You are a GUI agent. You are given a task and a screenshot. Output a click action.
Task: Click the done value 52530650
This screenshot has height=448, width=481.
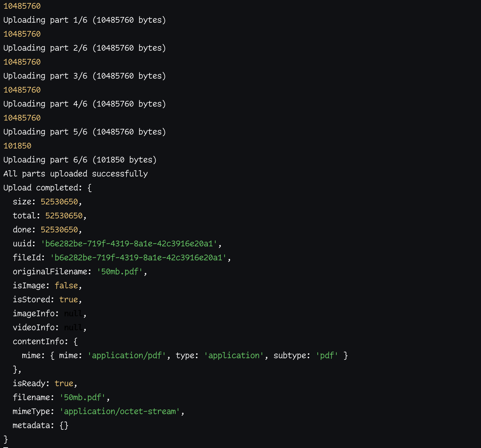coord(59,230)
